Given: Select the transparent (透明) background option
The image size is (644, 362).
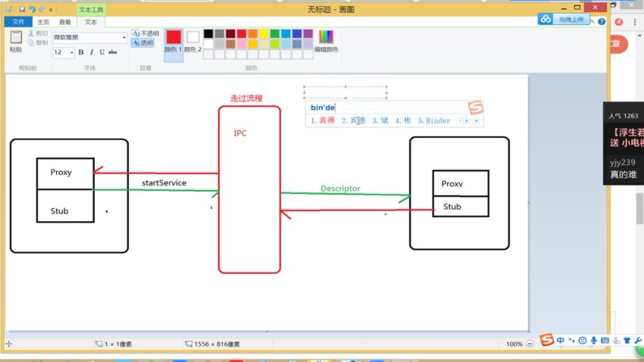Looking at the screenshot, I should click(x=145, y=43).
